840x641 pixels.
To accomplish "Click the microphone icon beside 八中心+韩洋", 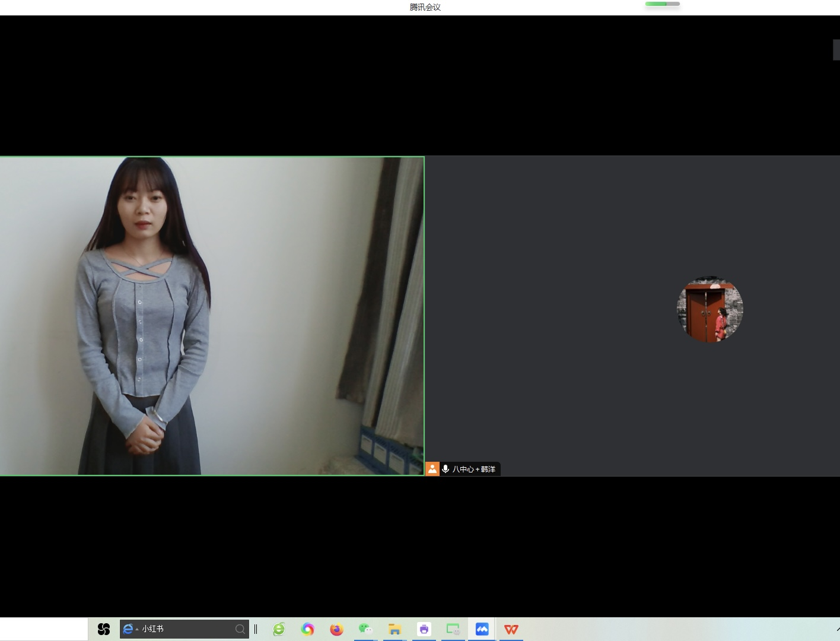I will click(446, 469).
